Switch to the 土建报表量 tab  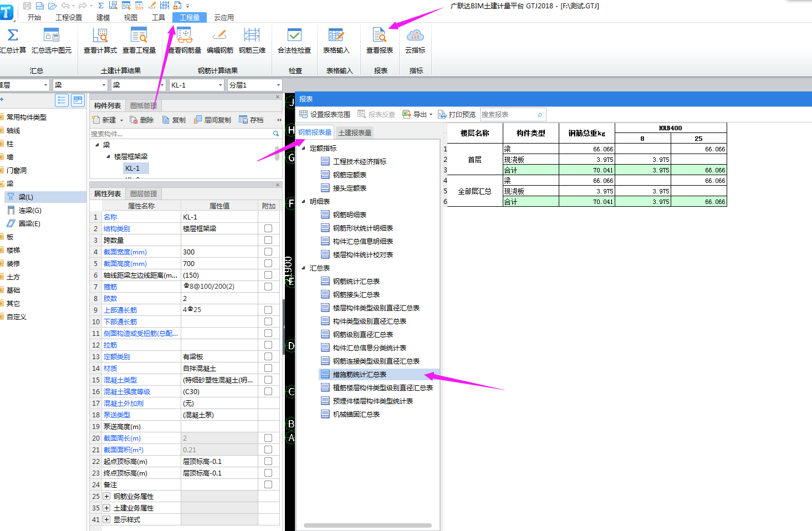point(355,132)
